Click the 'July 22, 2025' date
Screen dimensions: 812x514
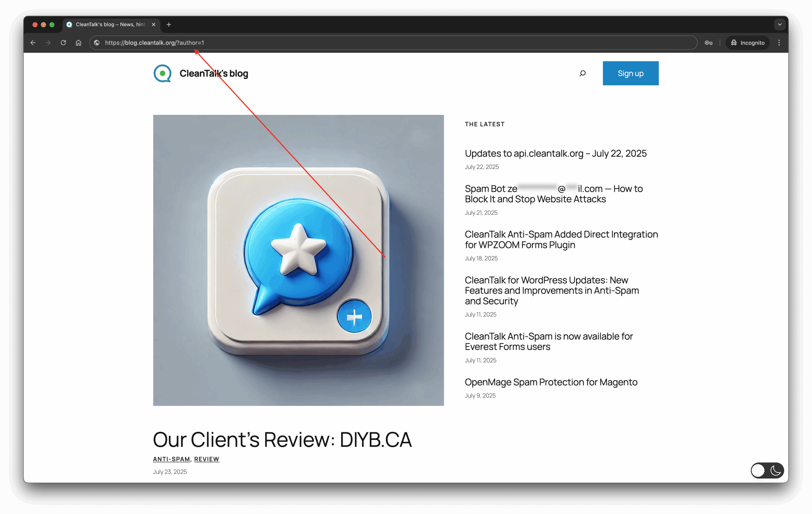[481, 167]
